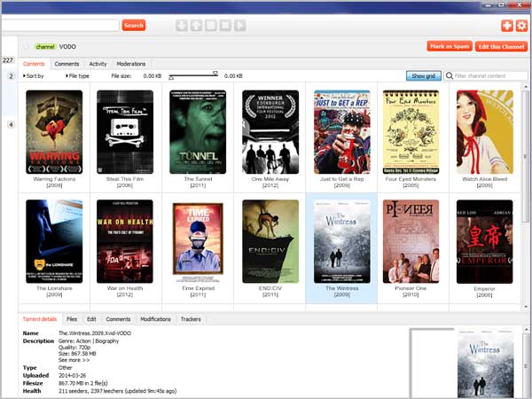Click the maximum file size slider handle
This screenshot has height=399, width=532.
(x=215, y=73)
